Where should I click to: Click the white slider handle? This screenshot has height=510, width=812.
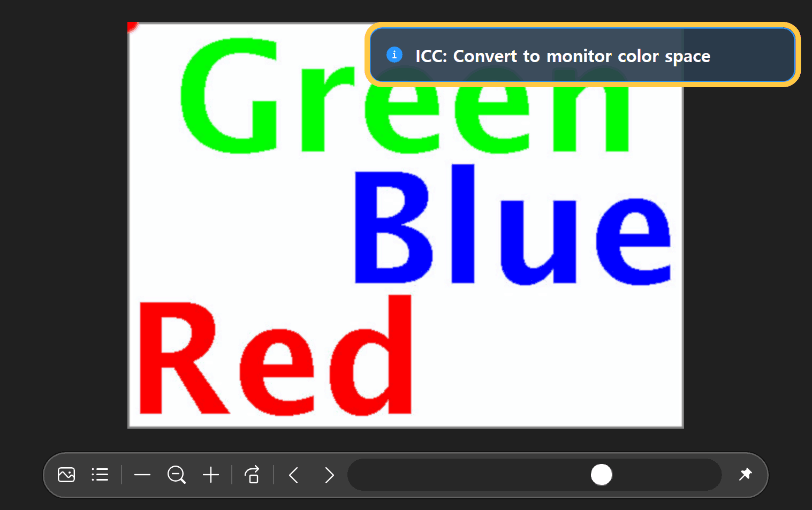[x=602, y=475]
